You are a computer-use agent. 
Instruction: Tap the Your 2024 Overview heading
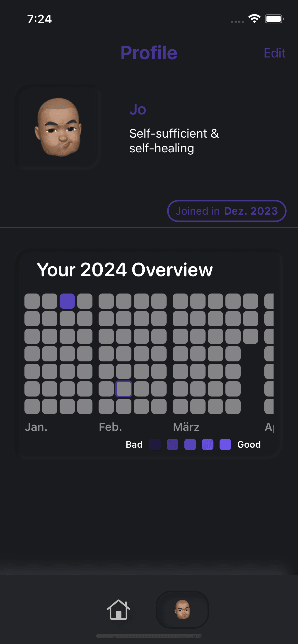tap(125, 270)
